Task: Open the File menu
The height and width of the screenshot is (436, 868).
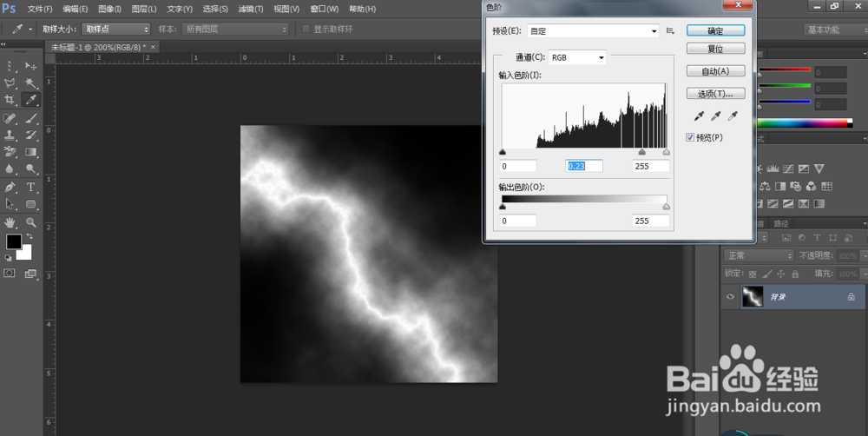Action: [x=40, y=9]
